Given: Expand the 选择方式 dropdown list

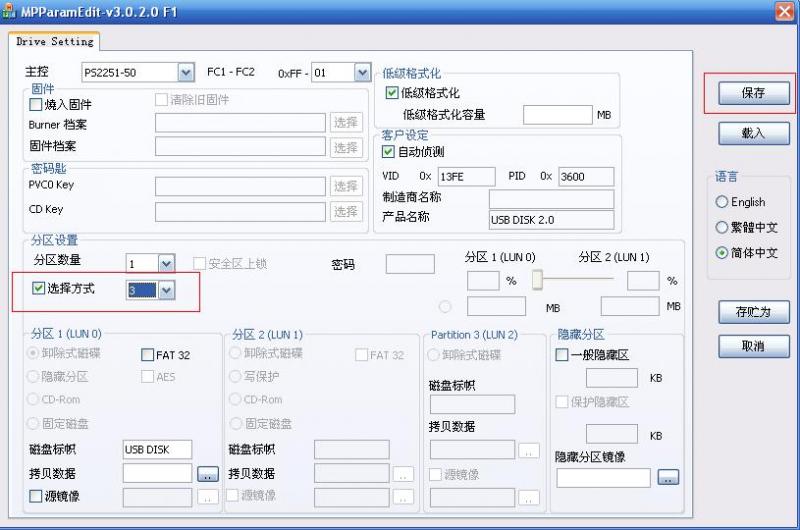Looking at the screenshot, I should click(166, 290).
